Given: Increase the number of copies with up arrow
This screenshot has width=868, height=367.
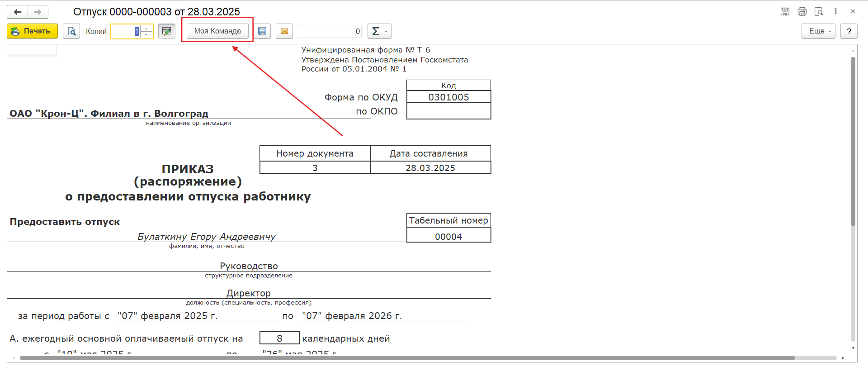Looking at the screenshot, I should click(146, 29).
